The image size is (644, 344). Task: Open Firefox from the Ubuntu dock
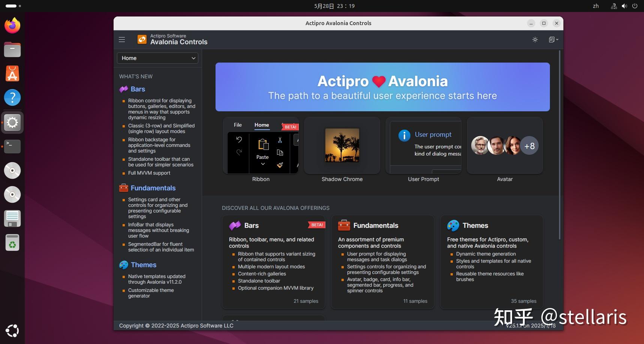(x=12, y=25)
